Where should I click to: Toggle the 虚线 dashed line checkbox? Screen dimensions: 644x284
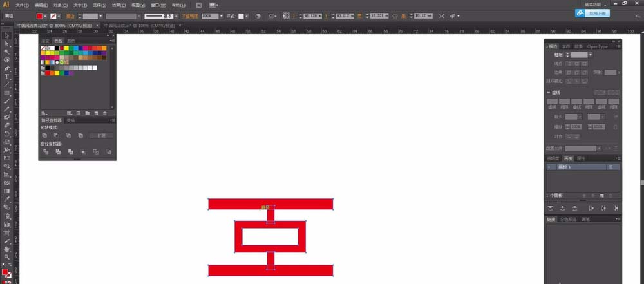[549, 93]
